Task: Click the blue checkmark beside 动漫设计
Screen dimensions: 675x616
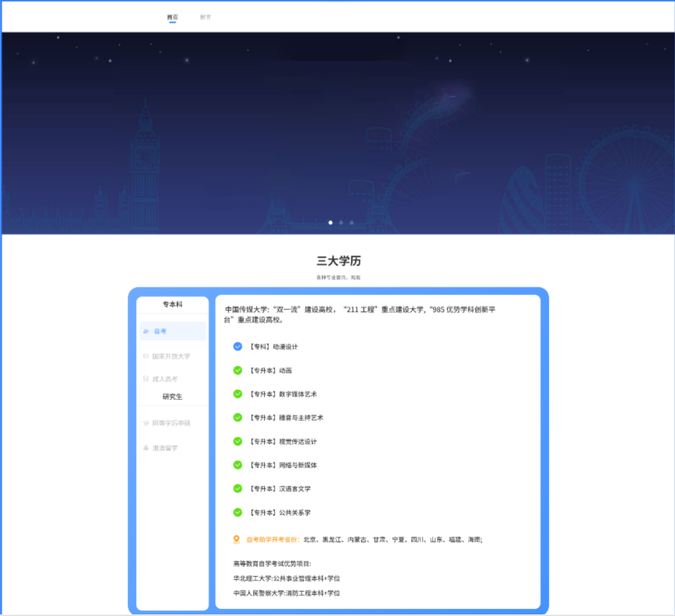Action: click(x=237, y=346)
